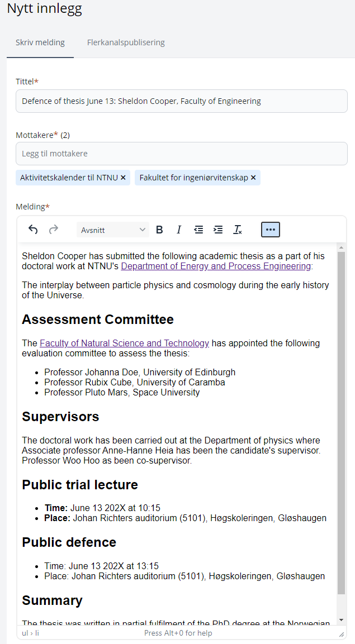Open the Department of Energy and Process Engineering link
The height and width of the screenshot is (644, 355).
coord(216,266)
